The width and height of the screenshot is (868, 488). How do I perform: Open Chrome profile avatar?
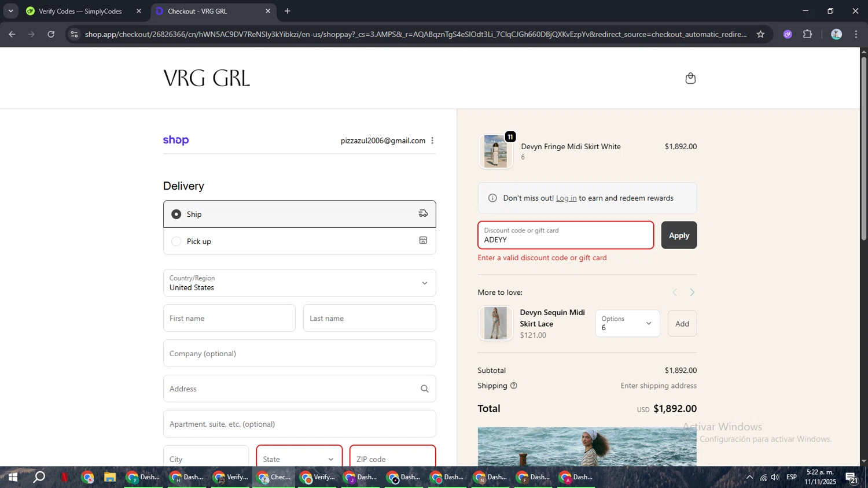point(836,34)
